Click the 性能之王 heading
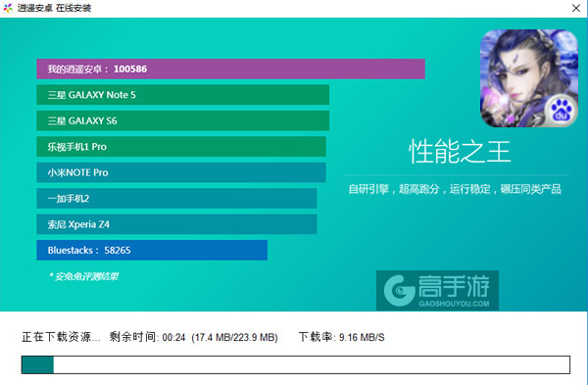This screenshot has height=385, width=588. (x=460, y=152)
